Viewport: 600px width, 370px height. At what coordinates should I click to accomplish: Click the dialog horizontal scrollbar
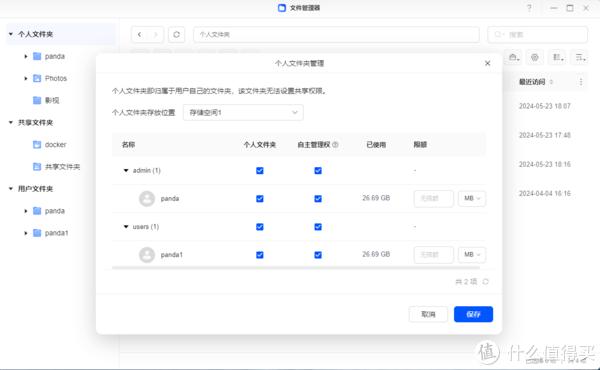point(296,268)
